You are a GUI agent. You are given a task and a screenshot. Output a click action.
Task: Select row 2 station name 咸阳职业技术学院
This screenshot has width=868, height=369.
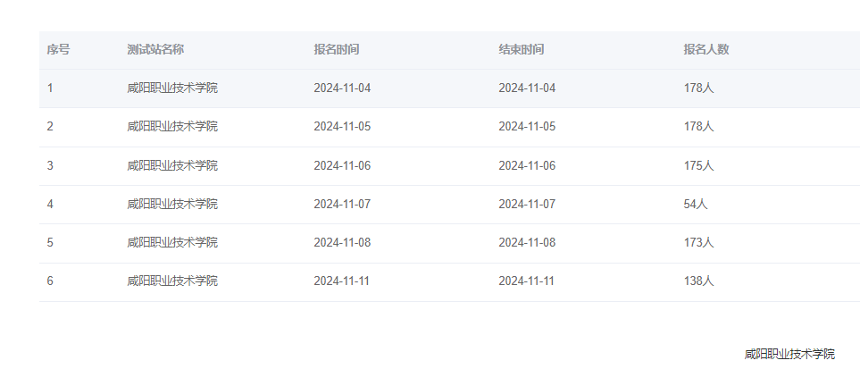coord(172,127)
